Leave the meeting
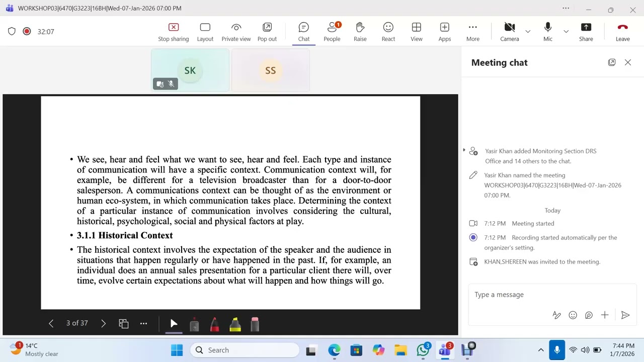Image resolution: width=644 pixels, height=362 pixels. click(x=623, y=32)
